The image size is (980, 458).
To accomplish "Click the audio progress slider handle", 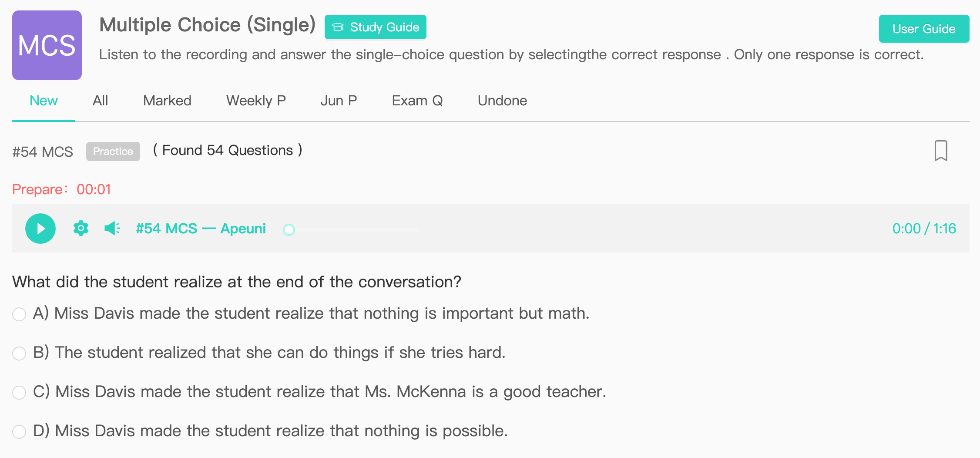I will click(x=289, y=229).
